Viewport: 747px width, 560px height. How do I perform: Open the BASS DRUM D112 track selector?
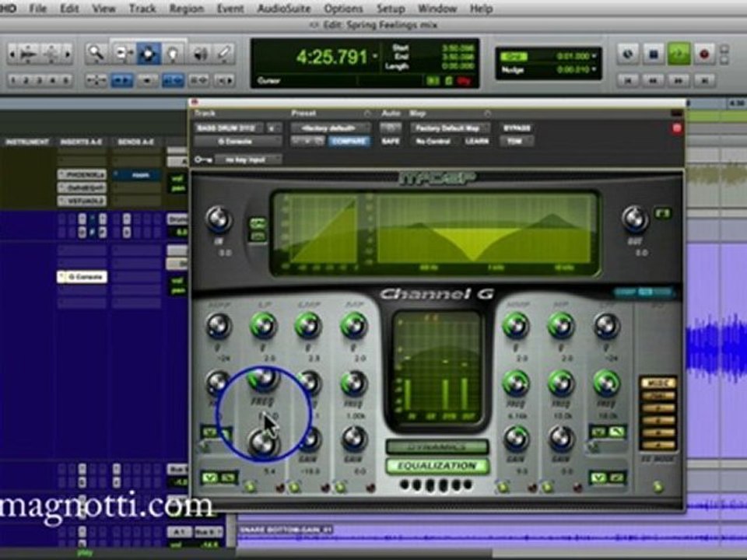[x=229, y=128]
